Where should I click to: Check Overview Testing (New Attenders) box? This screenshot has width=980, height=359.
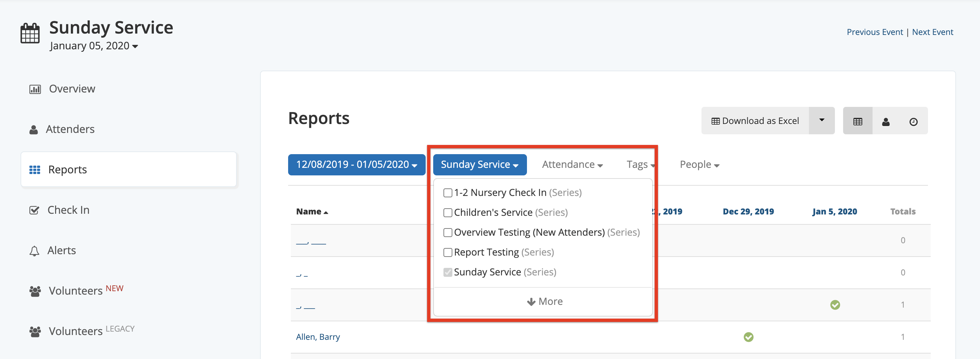point(448,233)
